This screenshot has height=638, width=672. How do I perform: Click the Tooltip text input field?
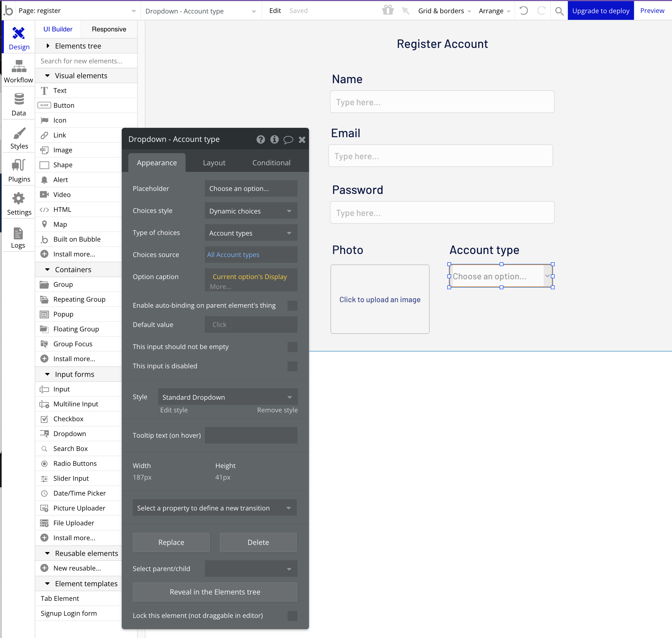point(251,435)
